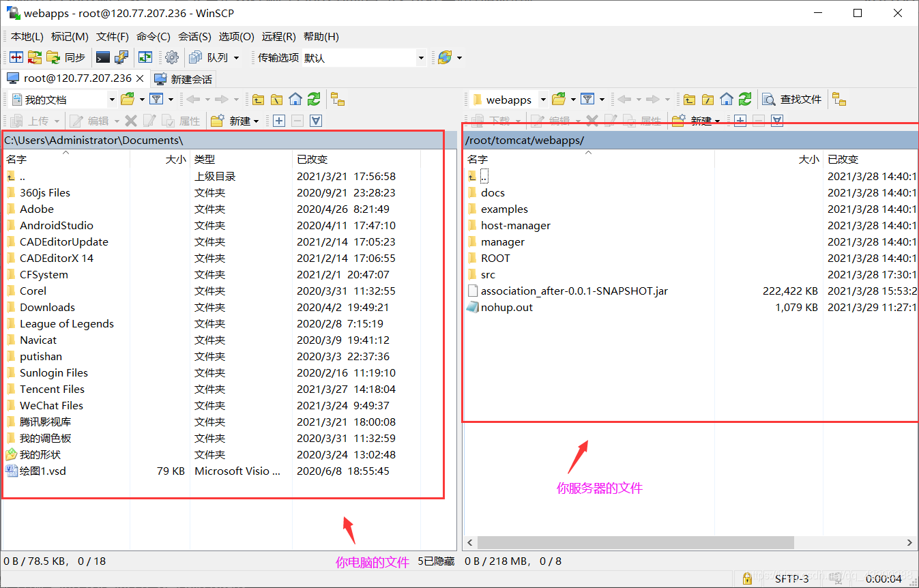Open the terminal console icon

coord(103,58)
